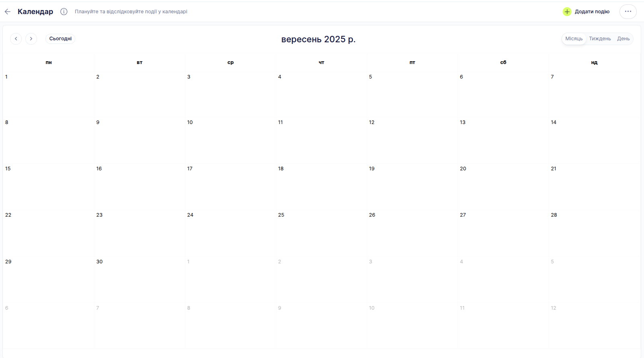Click date number 18
Viewport: 644px width, 358px height.
281,168
